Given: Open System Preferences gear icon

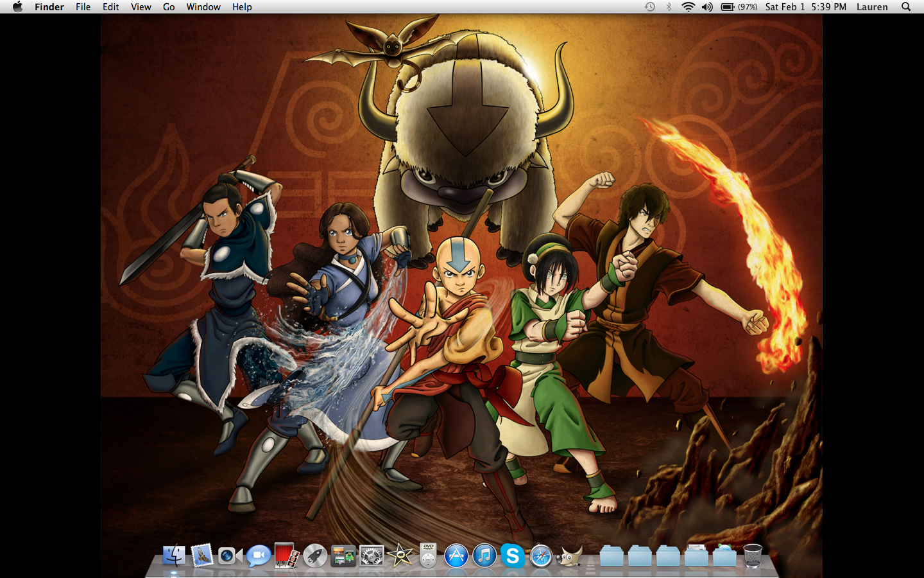Looking at the screenshot, I should [x=372, y=556].
